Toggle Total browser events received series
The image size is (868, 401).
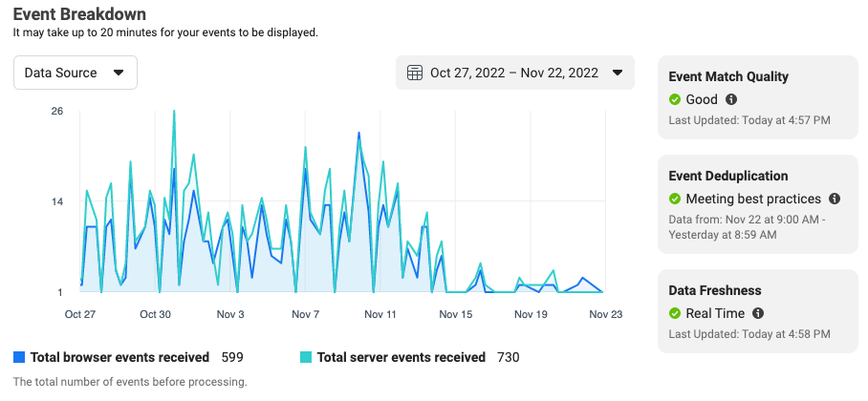119,357
